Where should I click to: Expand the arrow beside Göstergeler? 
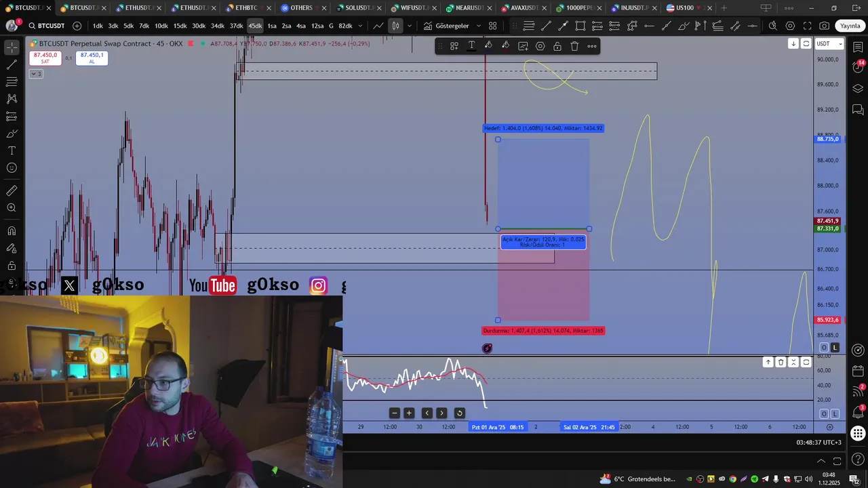point(479,26)
